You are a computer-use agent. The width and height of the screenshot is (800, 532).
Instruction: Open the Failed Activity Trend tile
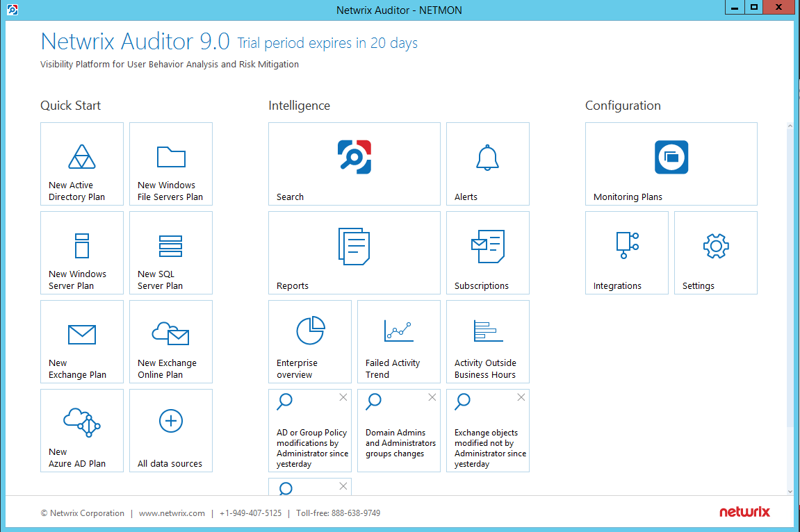[399, 342]
